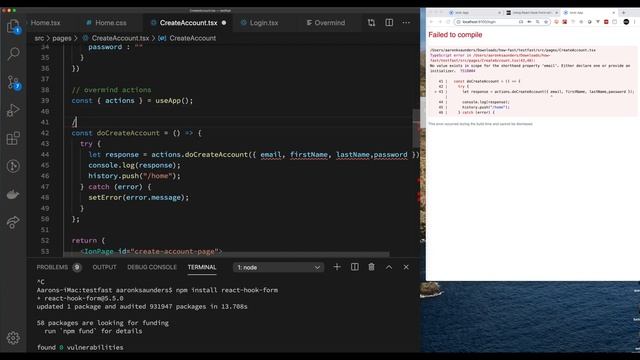Open the Extensions view in activity bar
This screenshot has width=640, height=360.
(x=13, y=138)
